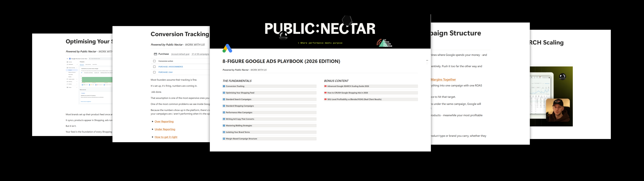Tick the Conversion action header checkbox
The width and height of the screenshot is (644, 181).
coord(154,61)
